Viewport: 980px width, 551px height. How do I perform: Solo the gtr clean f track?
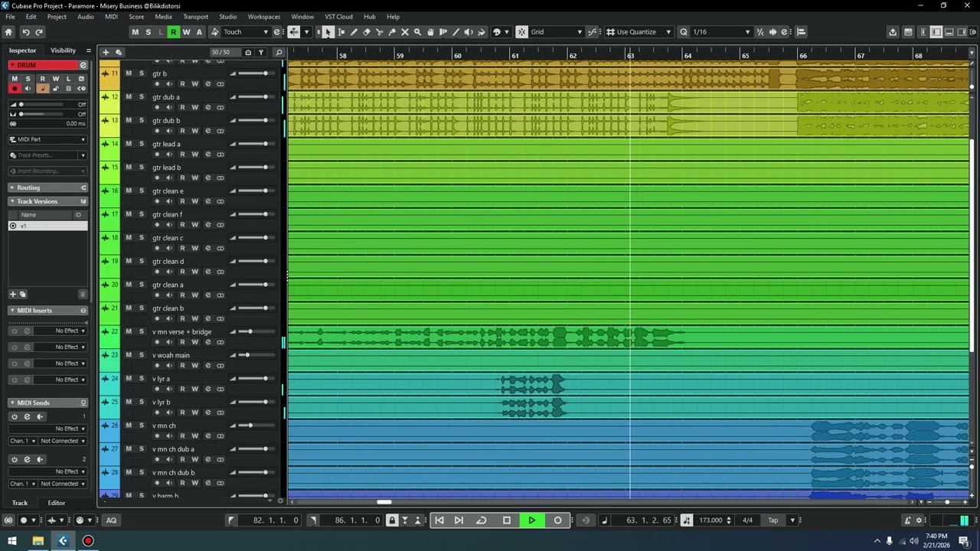141,214
